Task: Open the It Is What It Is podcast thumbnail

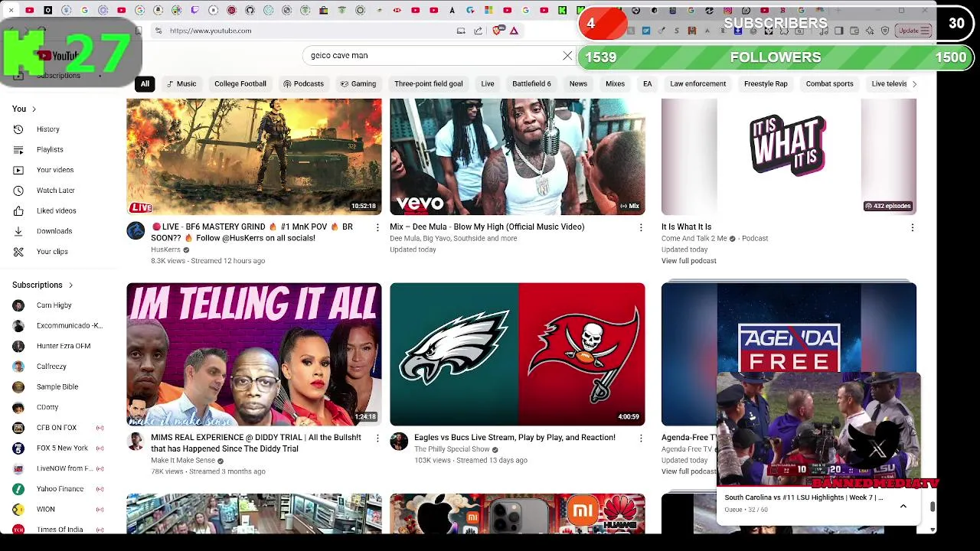Action: coord(789,157)
